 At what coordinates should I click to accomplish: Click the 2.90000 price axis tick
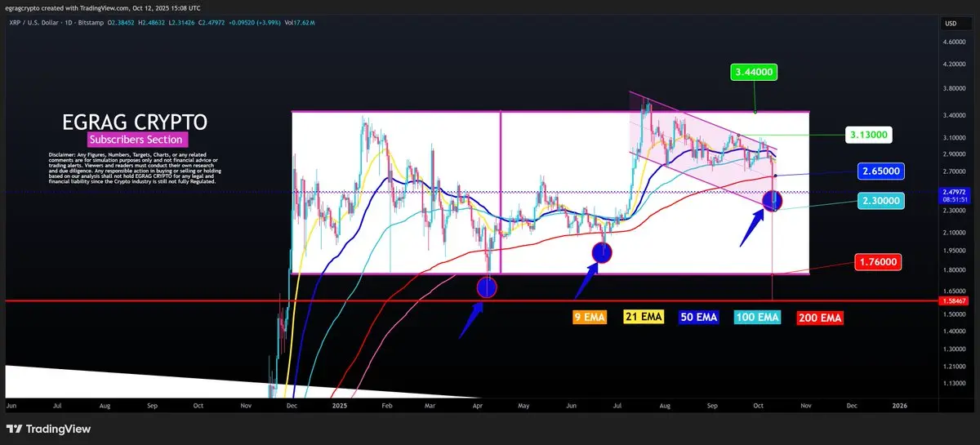pyautogui.click(x=955, y=154)
